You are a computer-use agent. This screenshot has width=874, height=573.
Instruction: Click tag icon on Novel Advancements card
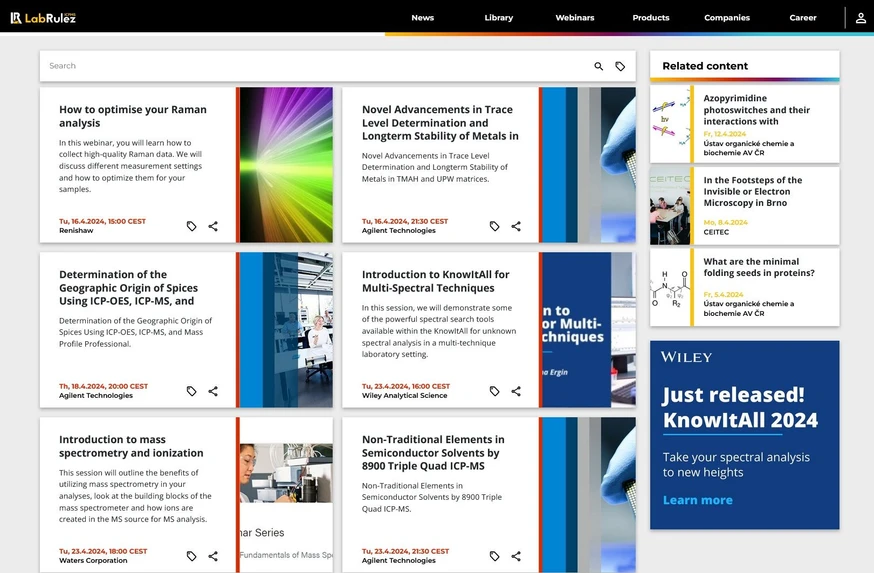(x=494, y=226)
